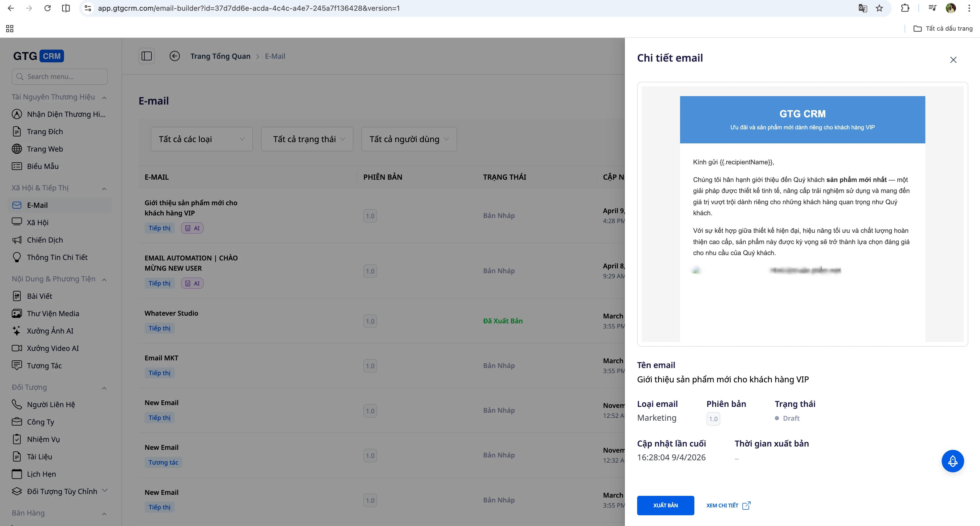Open Lịch Hẹn calendar item
The height and width of the screenshot is (526, 980).
coord(41,474)
